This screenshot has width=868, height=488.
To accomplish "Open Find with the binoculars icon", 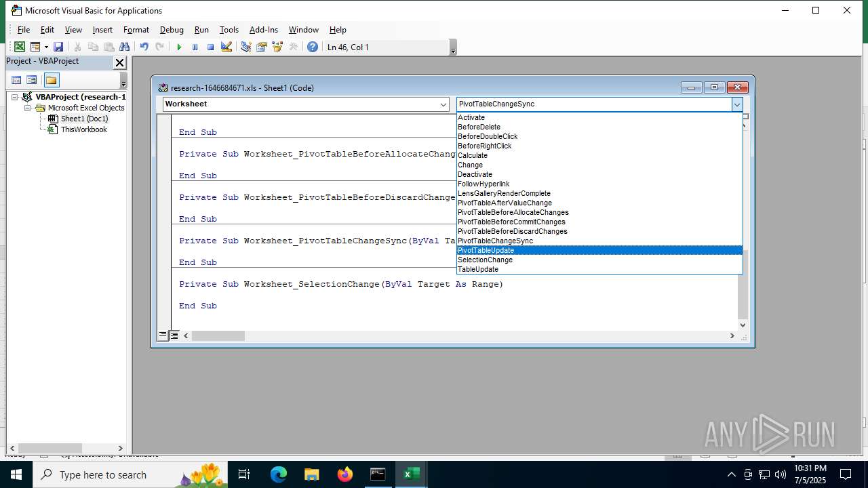I will (x=124, y=47).
